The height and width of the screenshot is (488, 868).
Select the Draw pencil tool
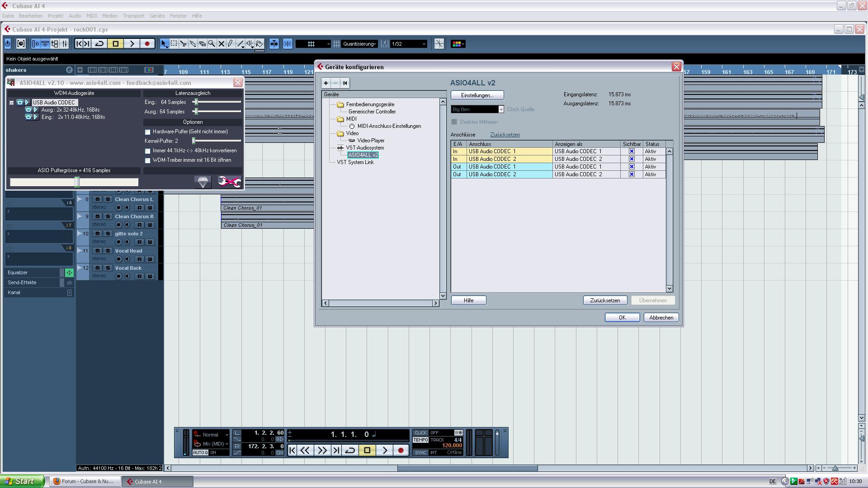point(231,44)
